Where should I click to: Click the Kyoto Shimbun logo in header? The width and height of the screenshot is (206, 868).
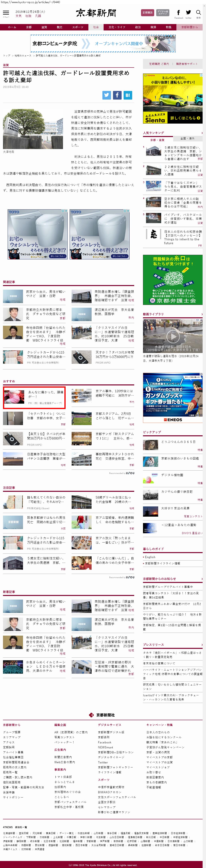tap(96, 13)
